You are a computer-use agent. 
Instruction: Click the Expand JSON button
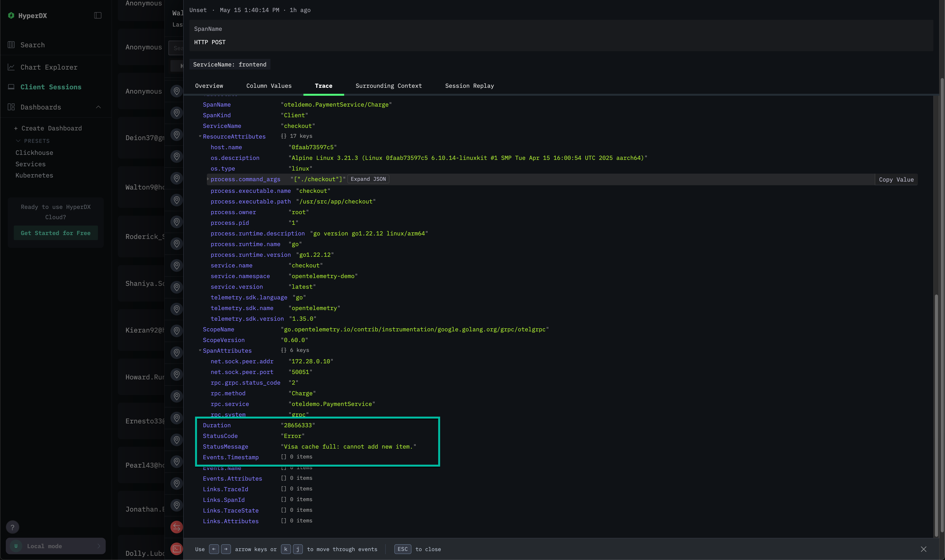tap(368, 179)
